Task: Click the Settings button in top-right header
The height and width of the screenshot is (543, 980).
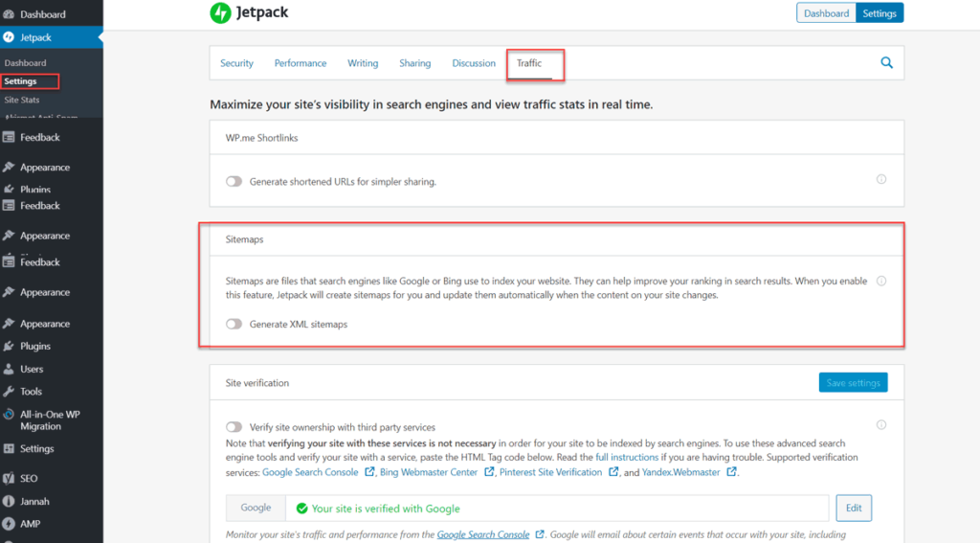Action: point(879,13)
